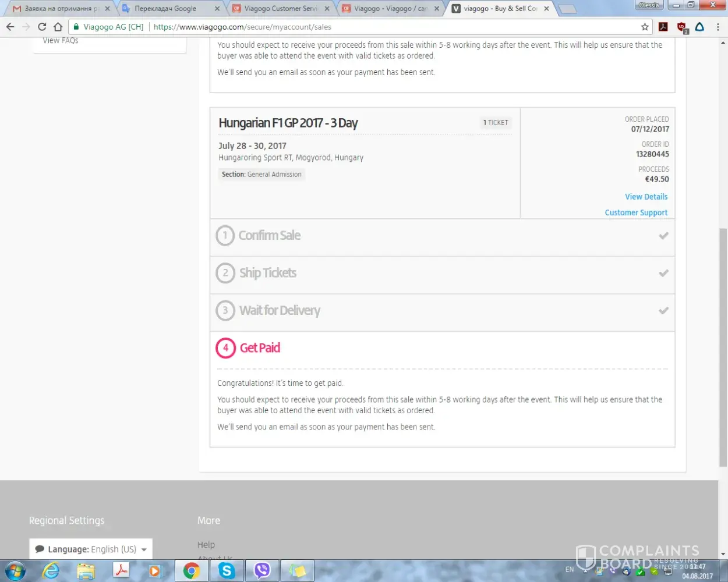Open the red shield extension icon
This screenshot has height=582, width=728.
tap(682, 27)
